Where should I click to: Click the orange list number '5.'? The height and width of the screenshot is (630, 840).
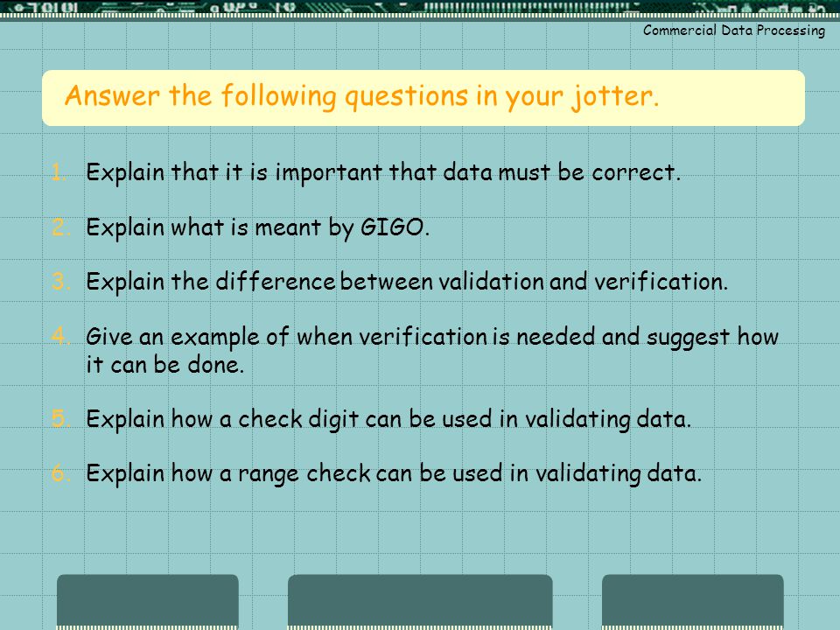click(x=61, y=419)
